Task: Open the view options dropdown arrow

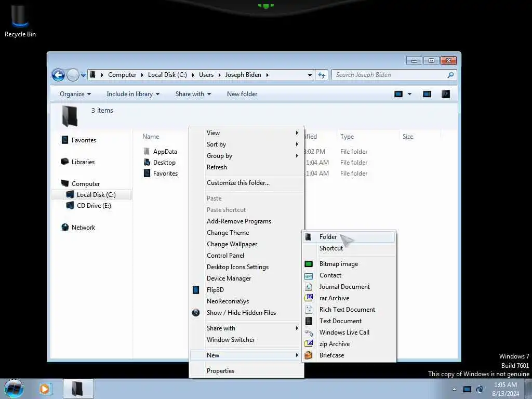Action: point(409,94)
